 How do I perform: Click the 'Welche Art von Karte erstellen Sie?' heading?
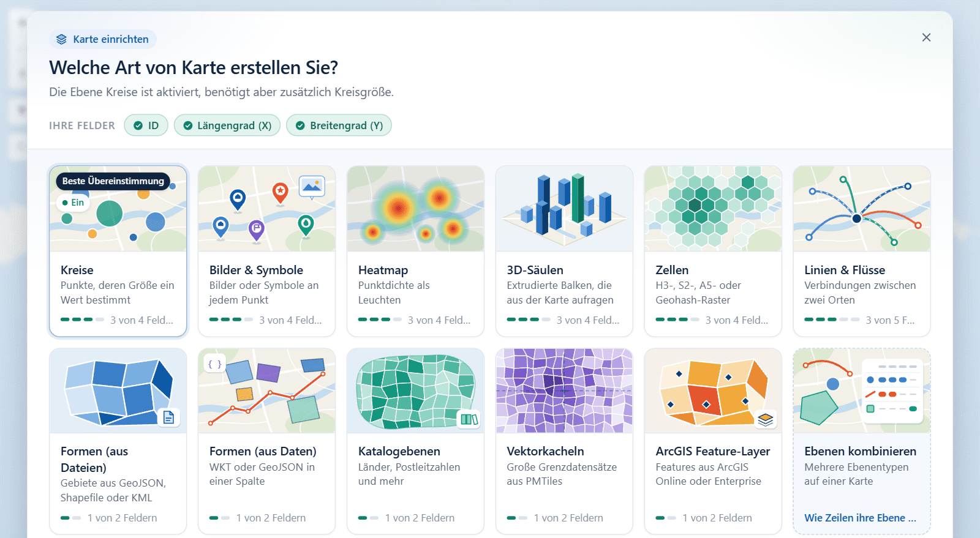coord(194,67)
